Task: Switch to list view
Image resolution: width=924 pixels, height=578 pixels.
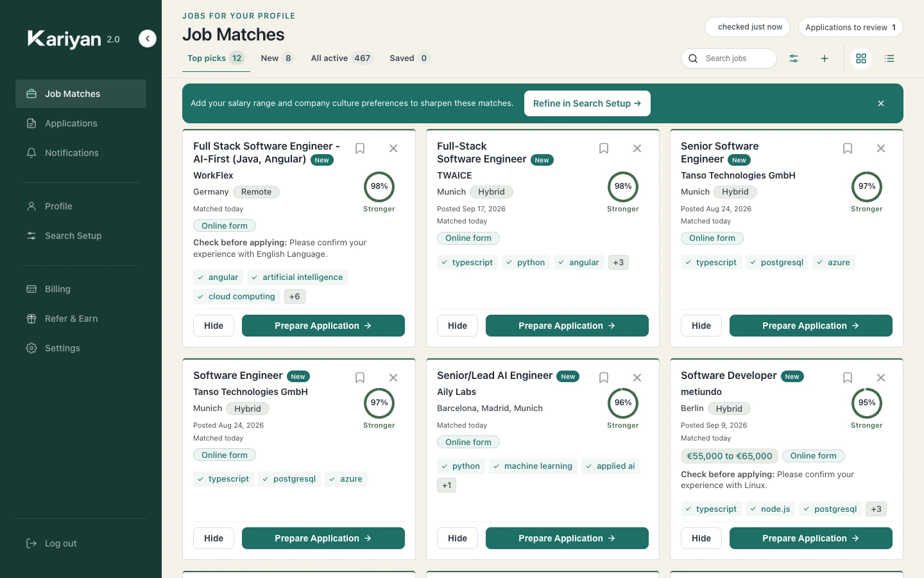Action: coord(889,58)
